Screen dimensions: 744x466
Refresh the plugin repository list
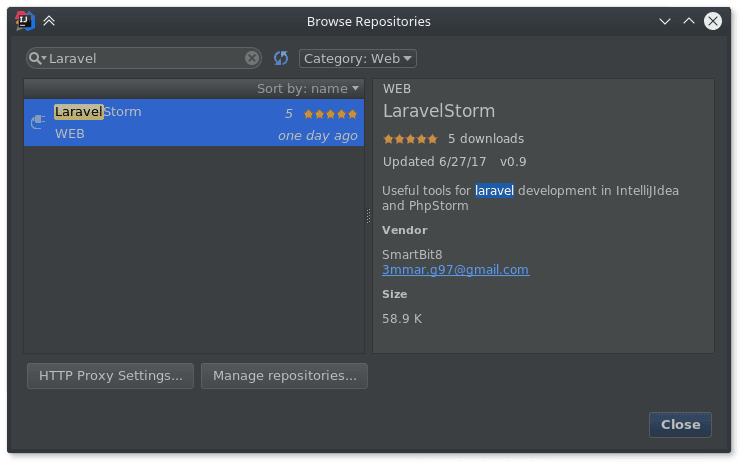pyautogui.click(x=281, y=59)
